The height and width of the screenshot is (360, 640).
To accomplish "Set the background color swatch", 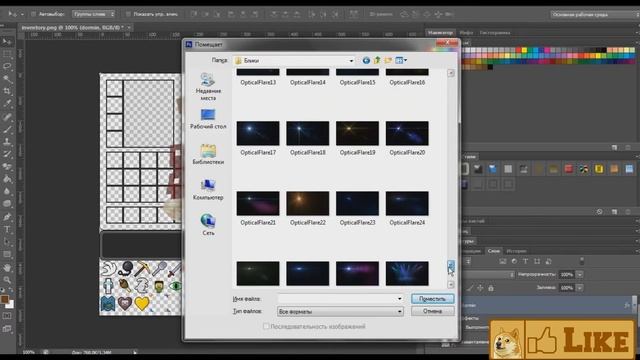I will [10, 304].
